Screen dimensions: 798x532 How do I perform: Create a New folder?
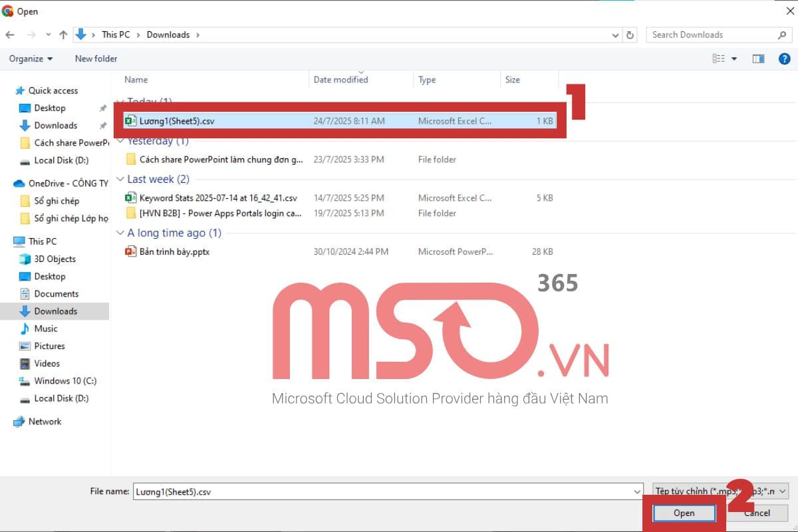click(x=96, y=59)
